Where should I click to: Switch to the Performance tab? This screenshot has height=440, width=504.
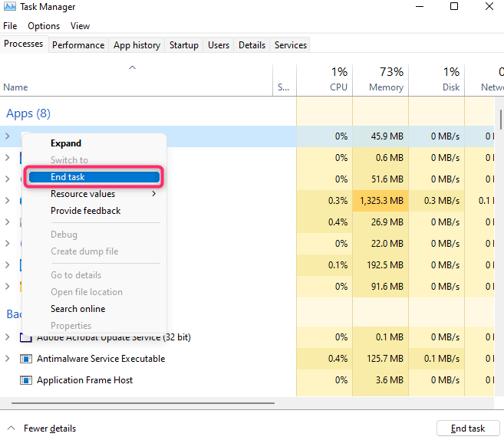coord(77,45)
